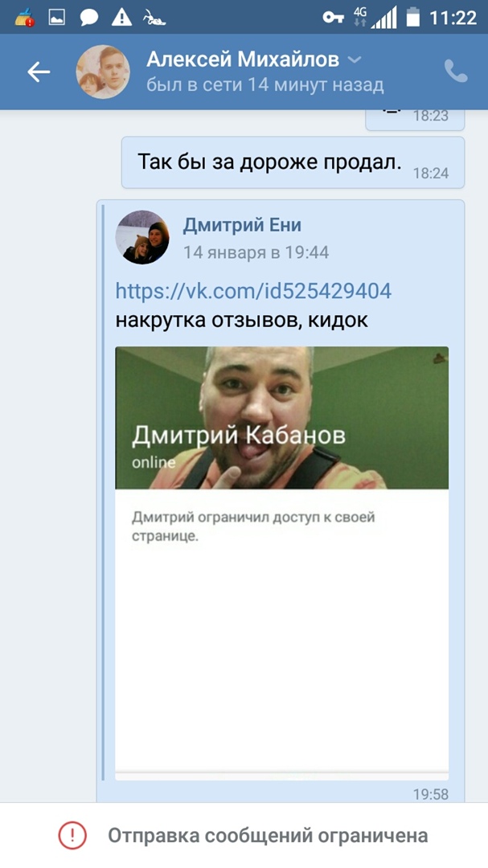
Task: Tap the back arrow in header
Action: click(39, 72)
